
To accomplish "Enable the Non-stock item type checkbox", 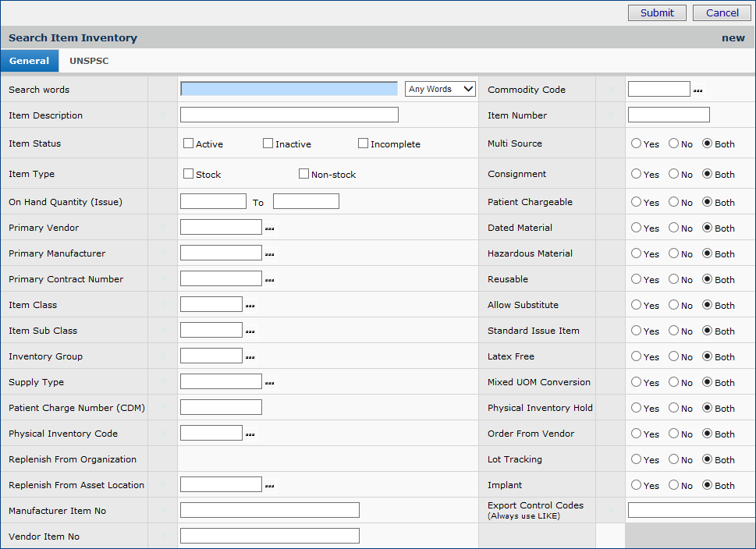I will tap(303, 174).
